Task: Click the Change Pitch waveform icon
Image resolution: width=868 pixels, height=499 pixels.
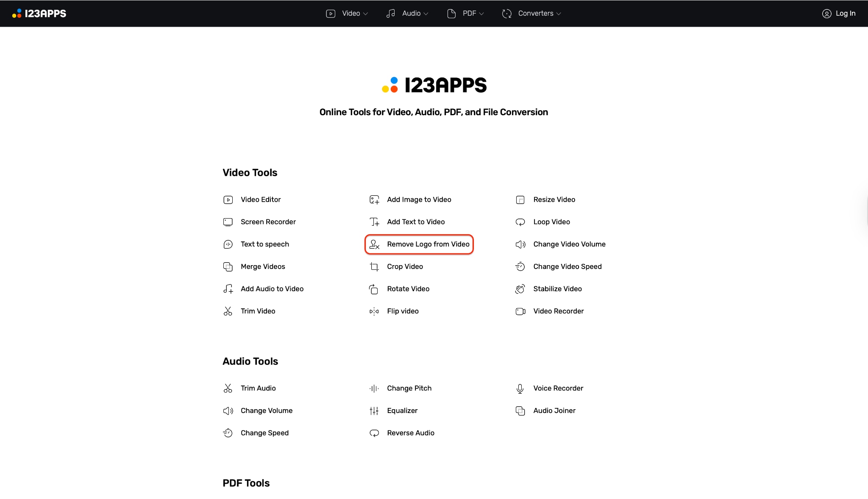Action: tap(374, 388)
